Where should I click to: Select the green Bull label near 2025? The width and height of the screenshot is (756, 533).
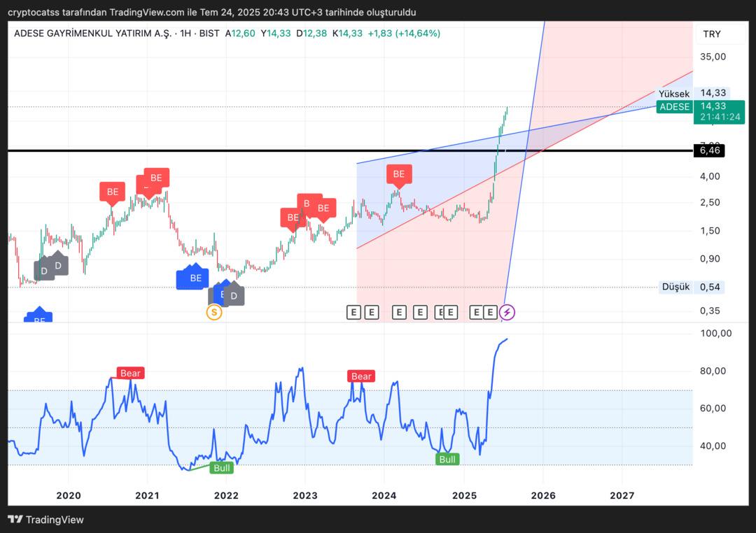click(447, 459)
